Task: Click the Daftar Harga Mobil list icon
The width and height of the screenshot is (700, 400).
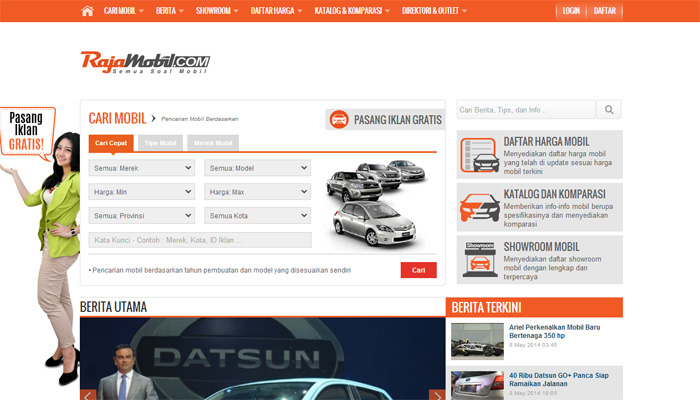Action: [479, 155]
